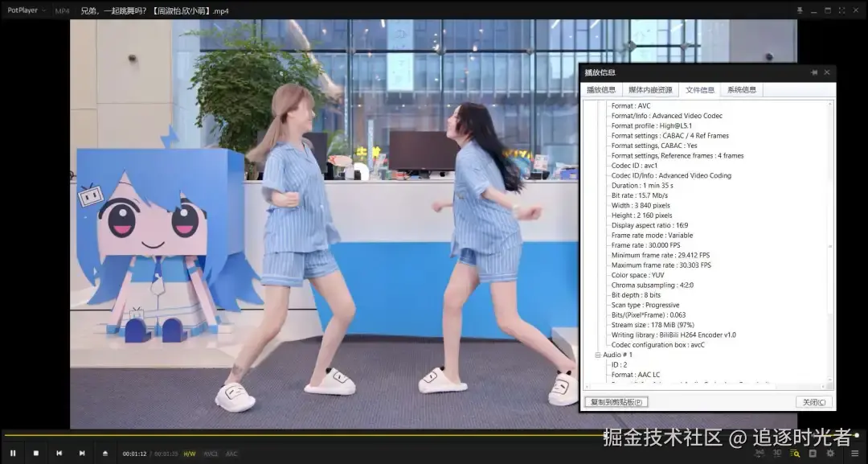The image size is (868, 464).
Task: Click the MP4 format label in title bar
Action: [62, 10]
